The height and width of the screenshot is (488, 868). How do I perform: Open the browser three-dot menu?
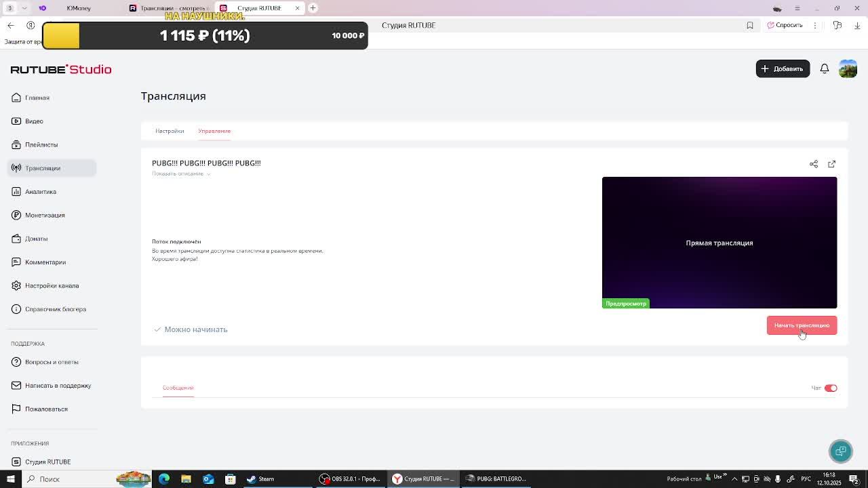(815, 25)
